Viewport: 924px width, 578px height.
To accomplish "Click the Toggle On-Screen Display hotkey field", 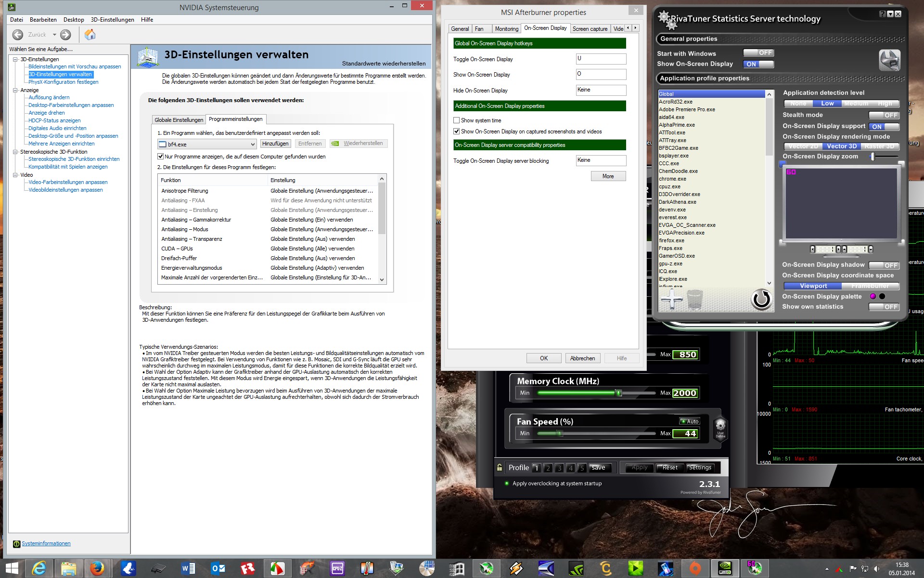I will [601, 59].
